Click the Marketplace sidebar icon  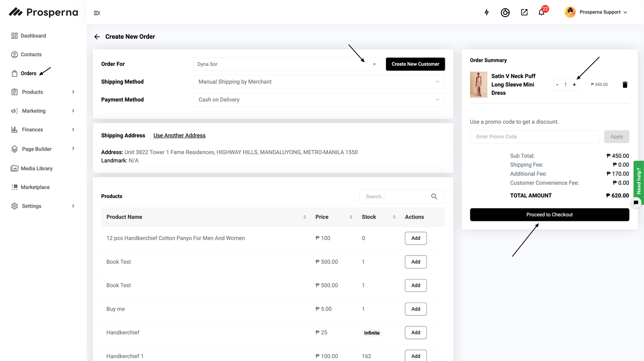(x=14, y=187)
